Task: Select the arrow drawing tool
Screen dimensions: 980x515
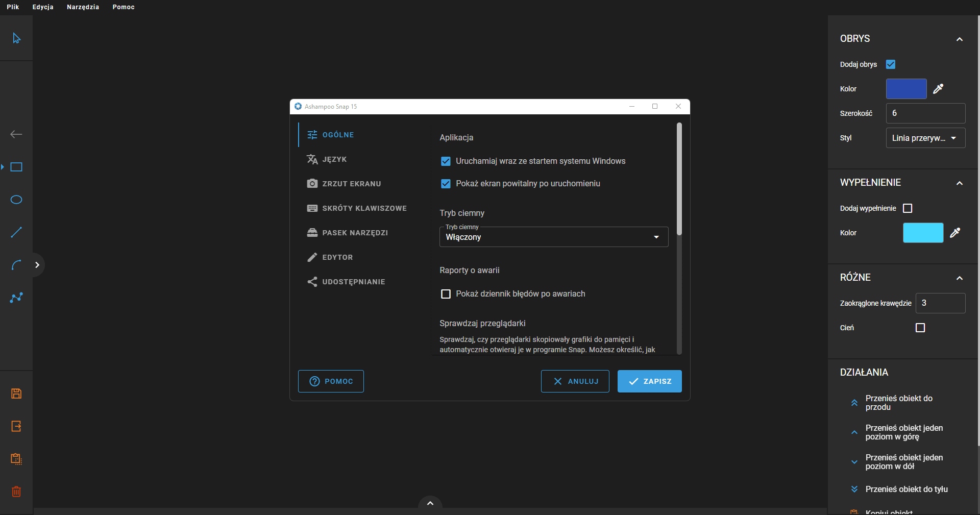Action: coord(16,134)
